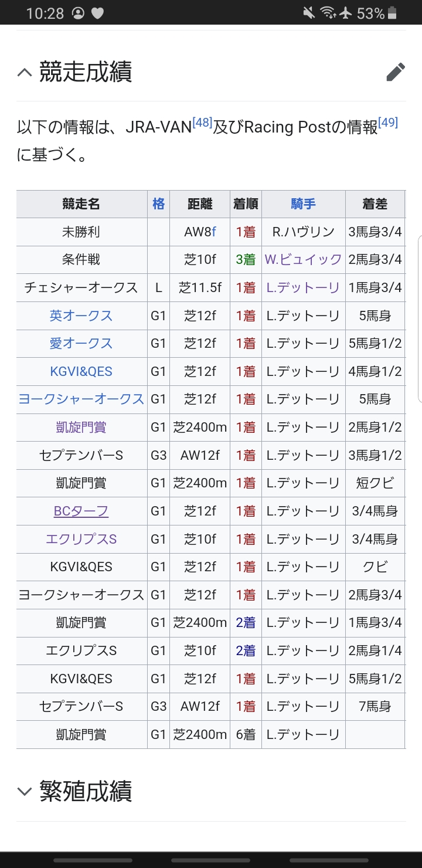The width and height of the screenshot is (422, 868).
Task: Open the W.ビュイック jockey link
Action: pos(303,260)
